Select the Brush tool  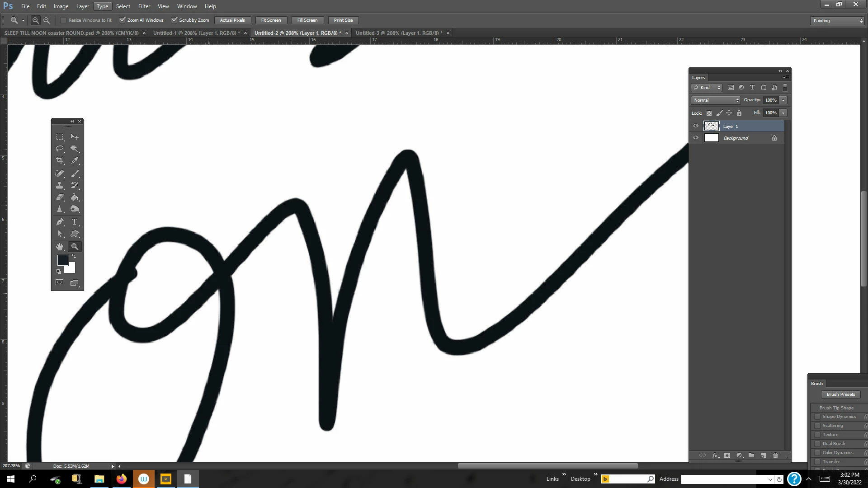point(75,174)
